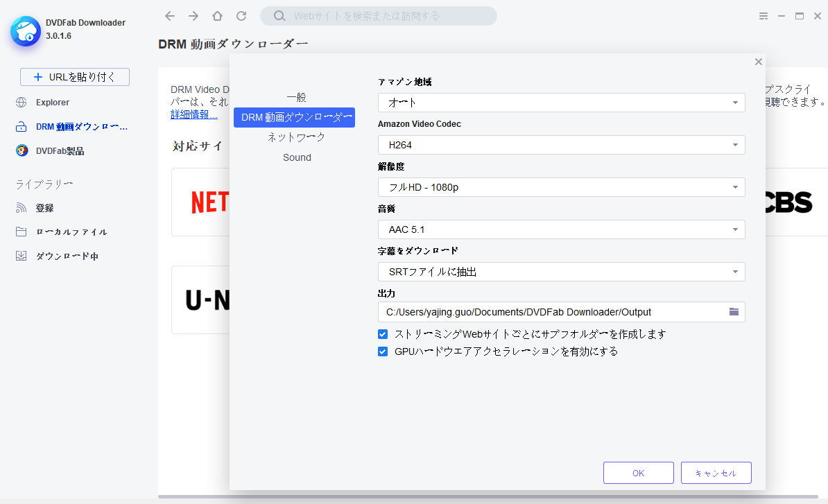Image resolution: width=828 pixels, height=504 pixels.
Task: Click the horizontal scrollbar at bottom
Action: pos(488,496)
